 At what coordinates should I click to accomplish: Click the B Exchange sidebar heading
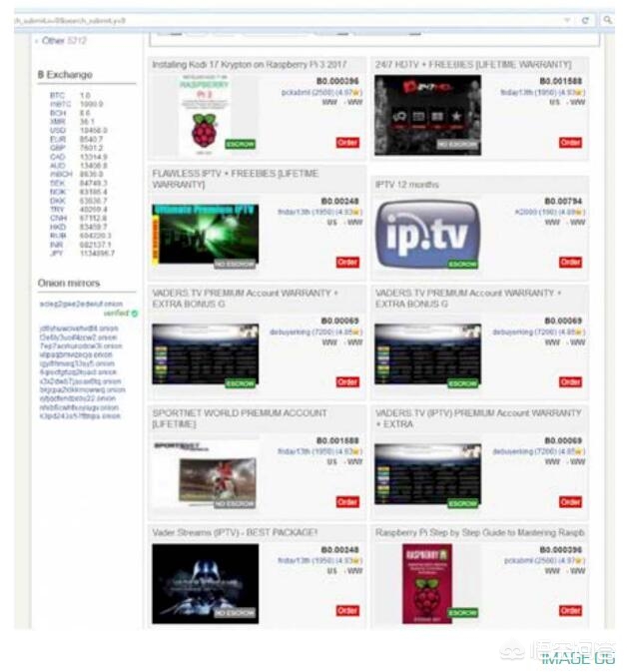65,75
